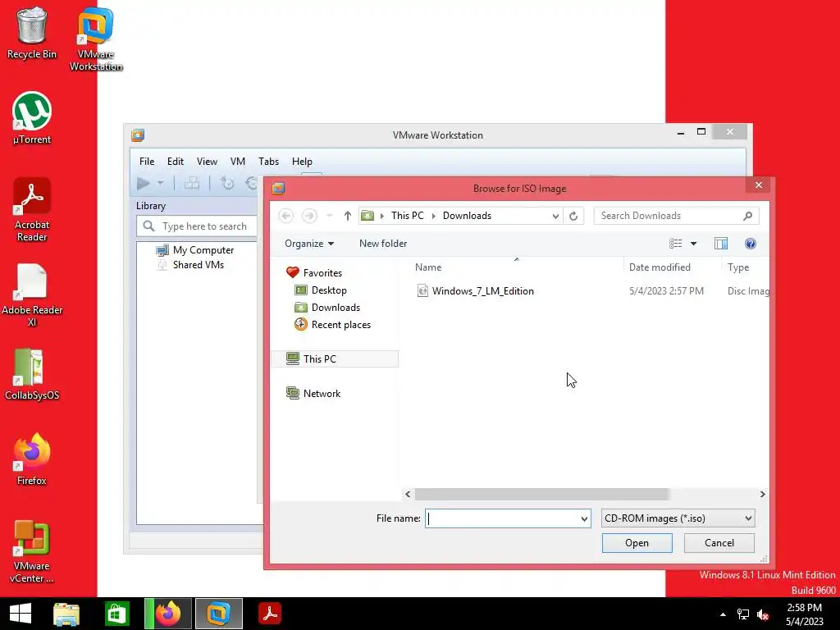Click the muted volume tray icon
The width and height of the screenshot is (840, 630).
(x=763, y=614)
